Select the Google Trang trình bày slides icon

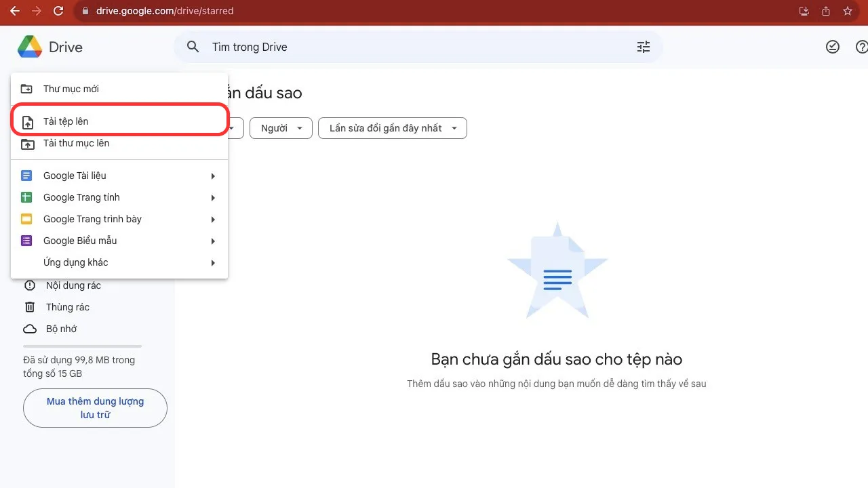pyautogui.click(x=27, y=218)
